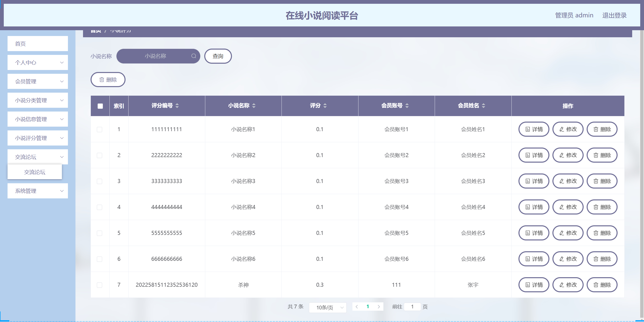Click 删除 for row 1111111111

[602, 129]
